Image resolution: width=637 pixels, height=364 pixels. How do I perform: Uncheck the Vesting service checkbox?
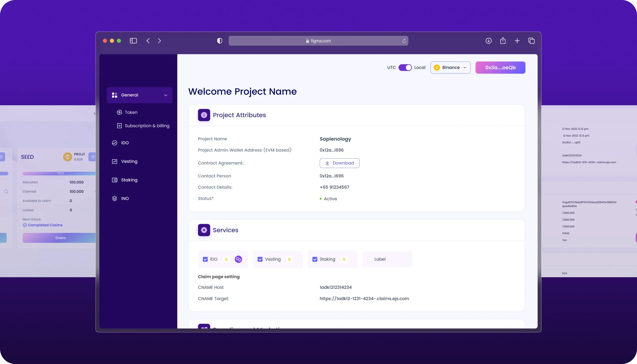(260, 259)
